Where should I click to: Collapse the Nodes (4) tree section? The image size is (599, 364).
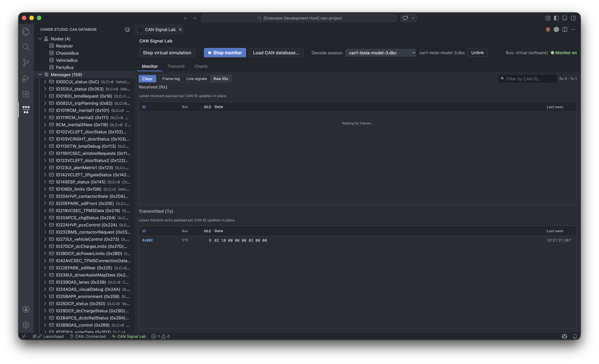(40, 39)
